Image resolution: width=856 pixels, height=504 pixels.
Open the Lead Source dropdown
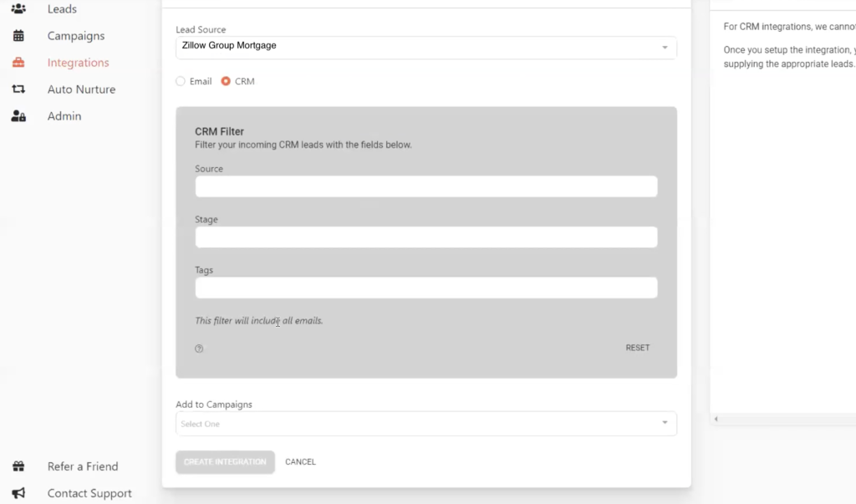[425, 48]
